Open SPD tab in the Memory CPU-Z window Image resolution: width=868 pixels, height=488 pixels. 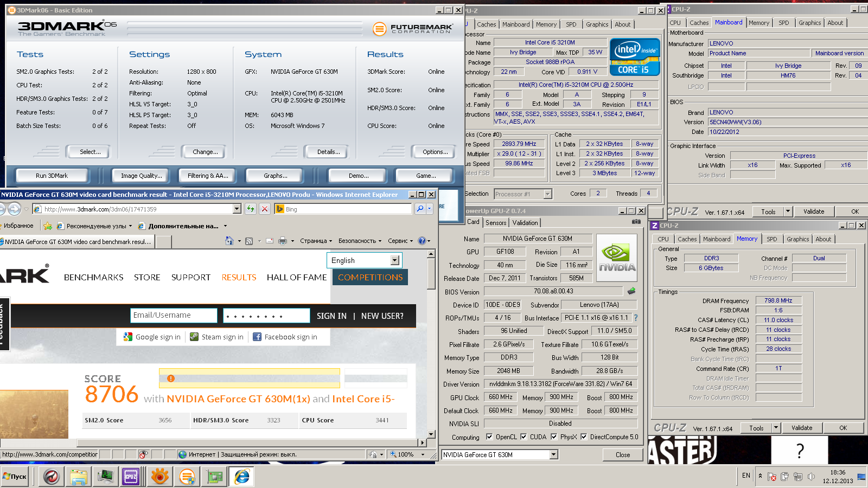(772, 239)
